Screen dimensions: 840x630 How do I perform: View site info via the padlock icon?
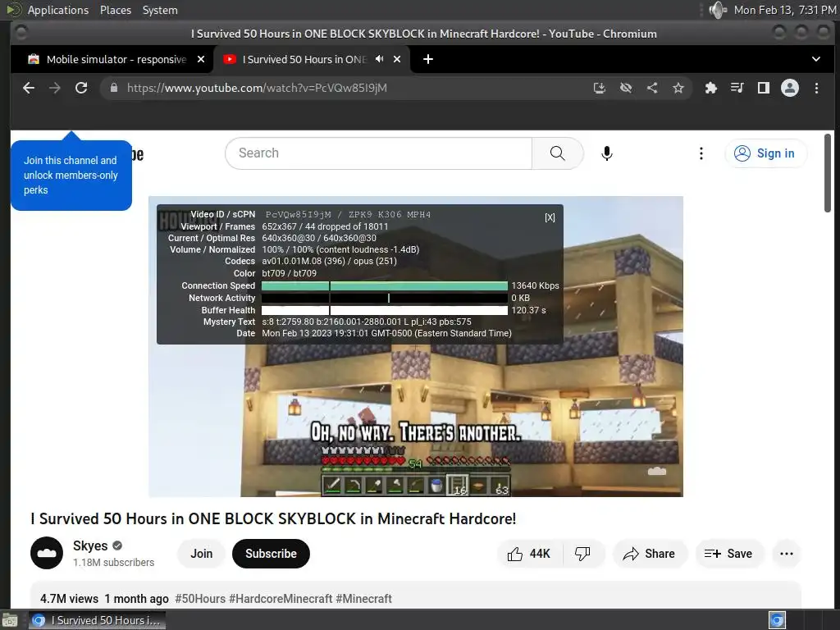(113, 88)
